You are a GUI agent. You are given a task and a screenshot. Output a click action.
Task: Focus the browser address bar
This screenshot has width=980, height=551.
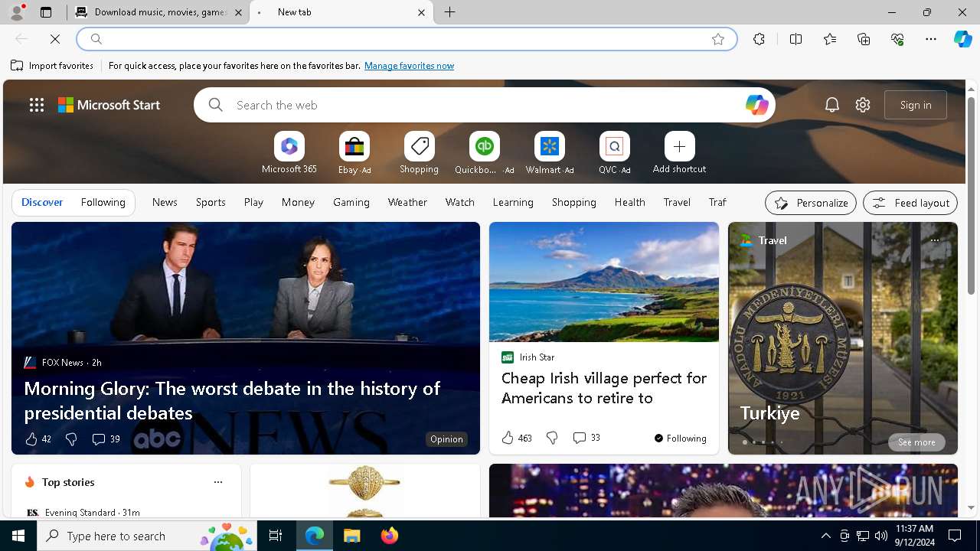pyautogui.click(x=406, y=39)
